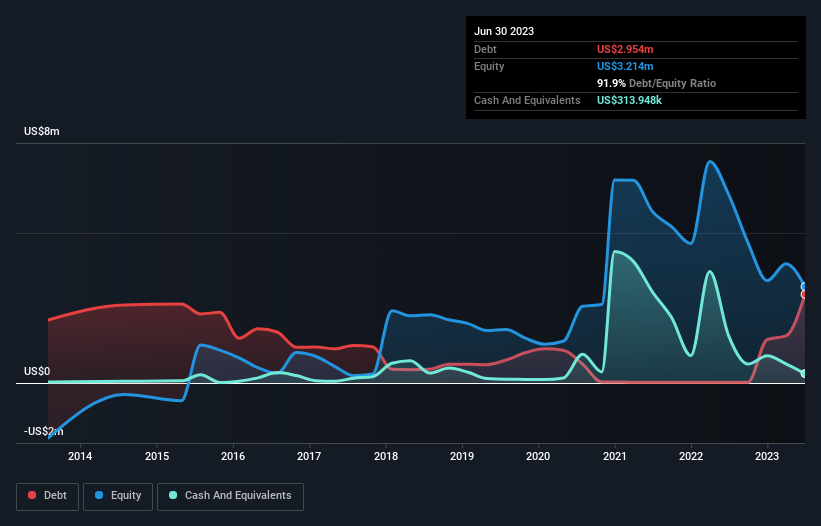Click the 2021 x-axis label

(x=615, y=456)
